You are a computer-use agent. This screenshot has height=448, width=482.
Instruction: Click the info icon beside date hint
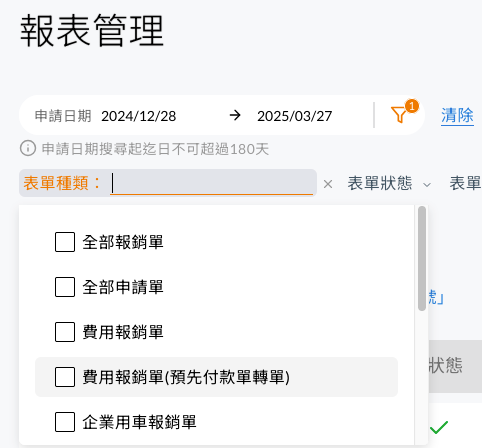click(x=28, y=148)
